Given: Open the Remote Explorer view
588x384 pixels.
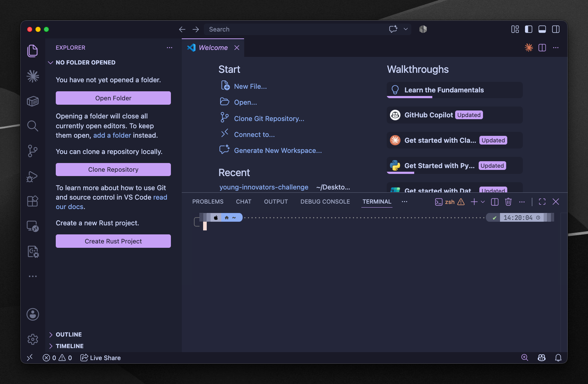Looking at the screenshot, I should point(33,226).
